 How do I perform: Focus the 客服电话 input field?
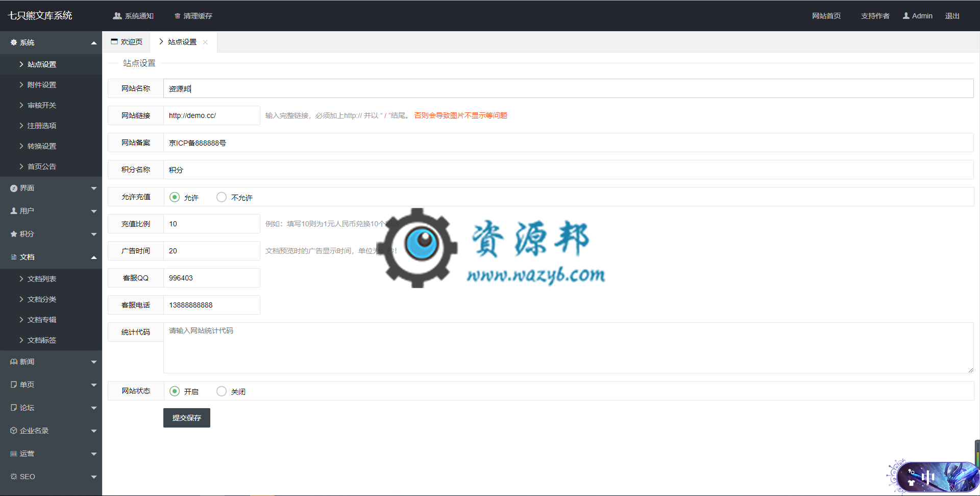211,305
